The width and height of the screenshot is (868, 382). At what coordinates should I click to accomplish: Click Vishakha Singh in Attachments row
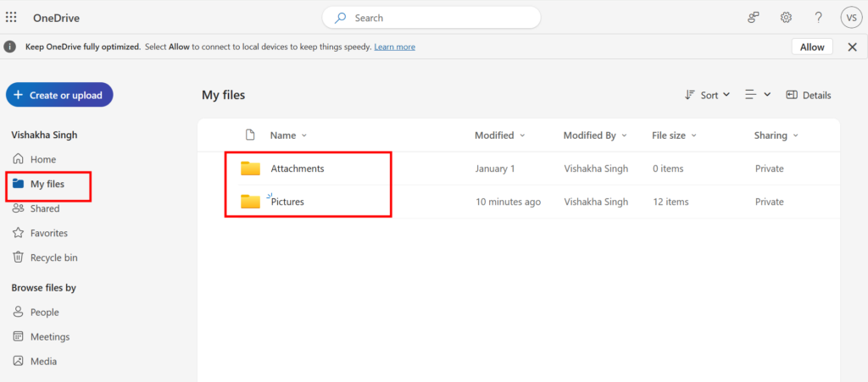click(x=596, y=169)
